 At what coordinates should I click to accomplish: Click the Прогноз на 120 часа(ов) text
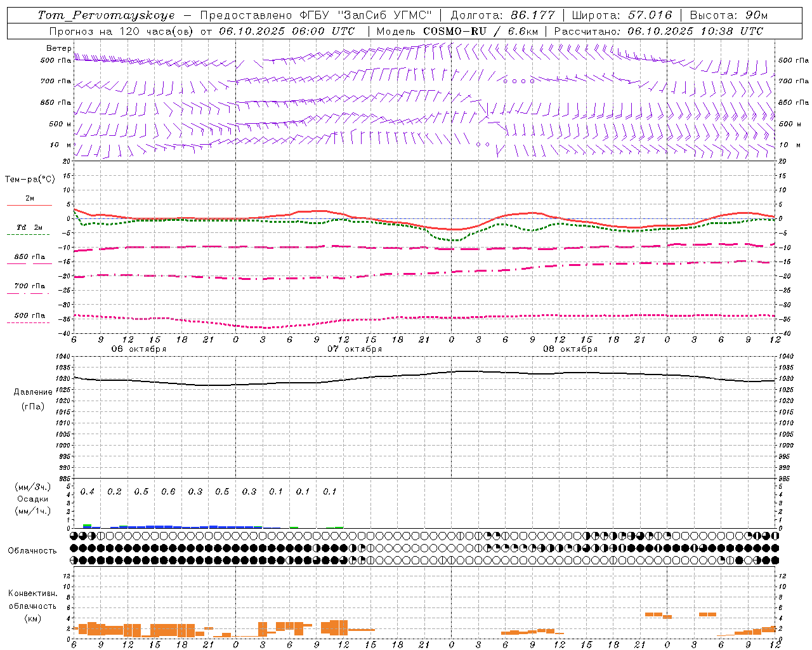(x=122, y=31)
